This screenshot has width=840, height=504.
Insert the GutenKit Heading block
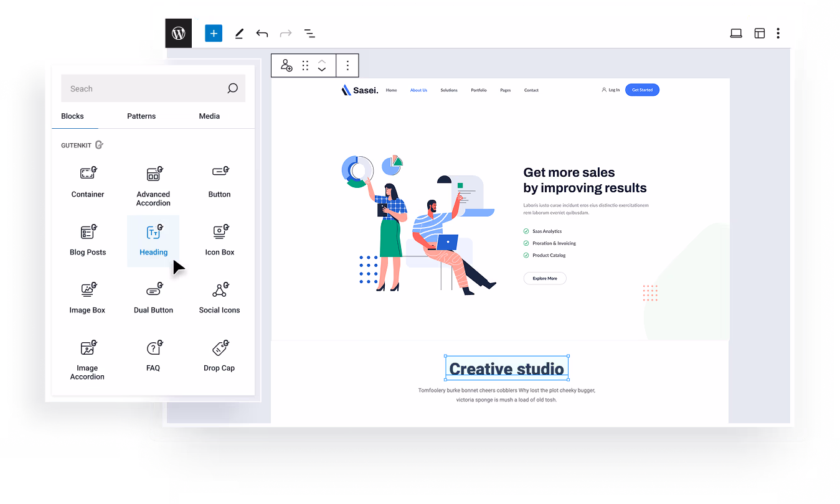(x=153, y=240)
